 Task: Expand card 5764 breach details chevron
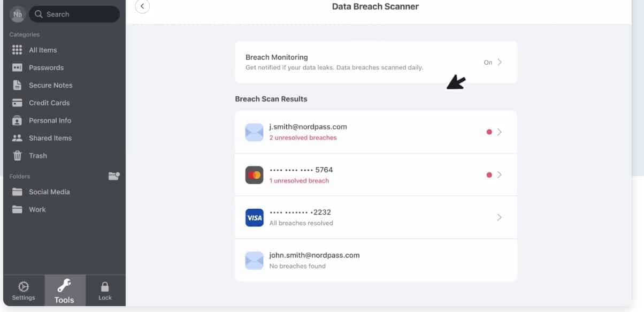499,175
